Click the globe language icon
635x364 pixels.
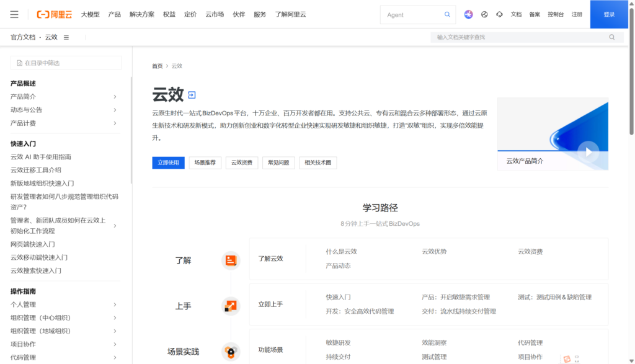484,14
